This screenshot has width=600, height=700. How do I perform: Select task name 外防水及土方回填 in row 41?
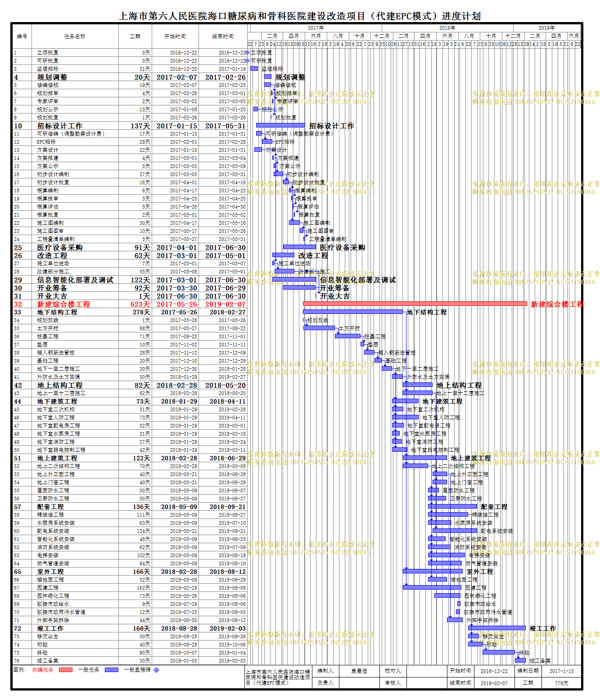coord(59,377)
